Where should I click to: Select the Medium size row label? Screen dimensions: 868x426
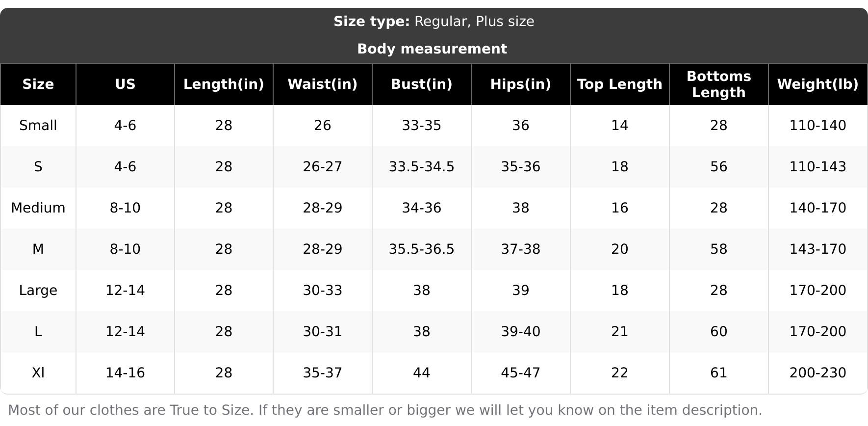coord(38,208)
